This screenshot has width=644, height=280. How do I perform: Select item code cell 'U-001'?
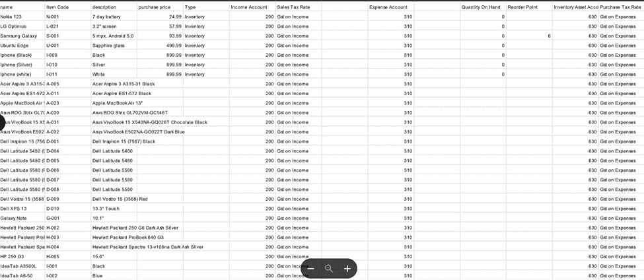point(53,46)
